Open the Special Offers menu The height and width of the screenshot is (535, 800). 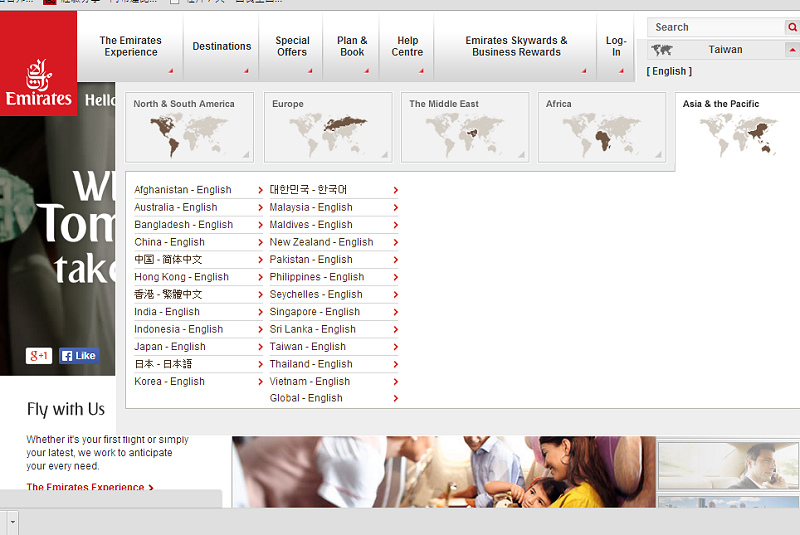[x=292, y=46]
